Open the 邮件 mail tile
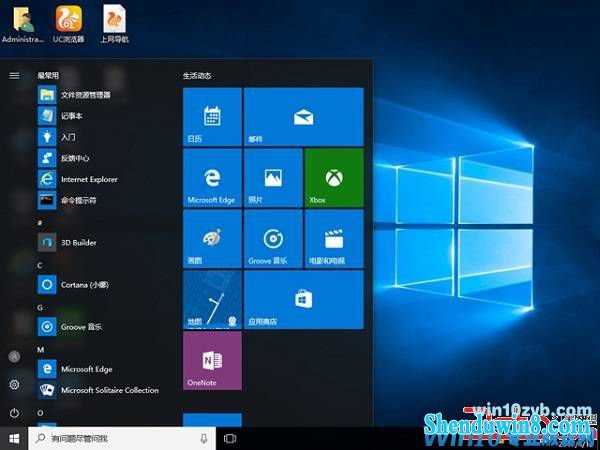 pyautogui.click(x=303, y=117)
